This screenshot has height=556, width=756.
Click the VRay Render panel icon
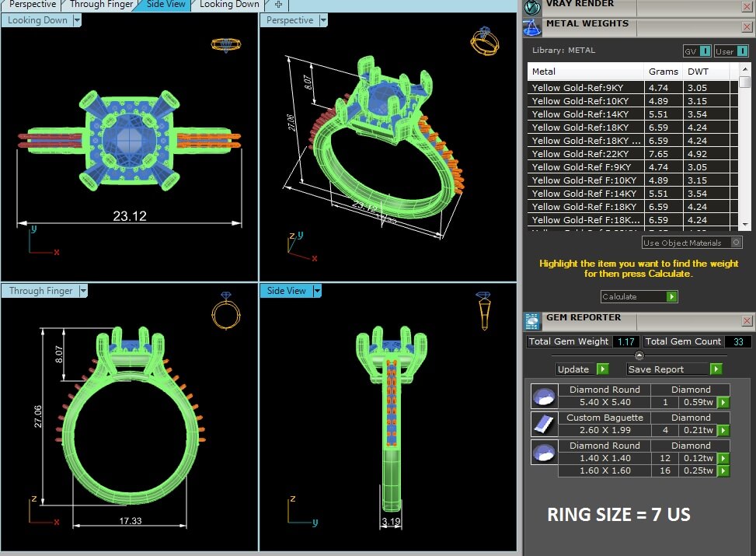(x=532, y=7)
